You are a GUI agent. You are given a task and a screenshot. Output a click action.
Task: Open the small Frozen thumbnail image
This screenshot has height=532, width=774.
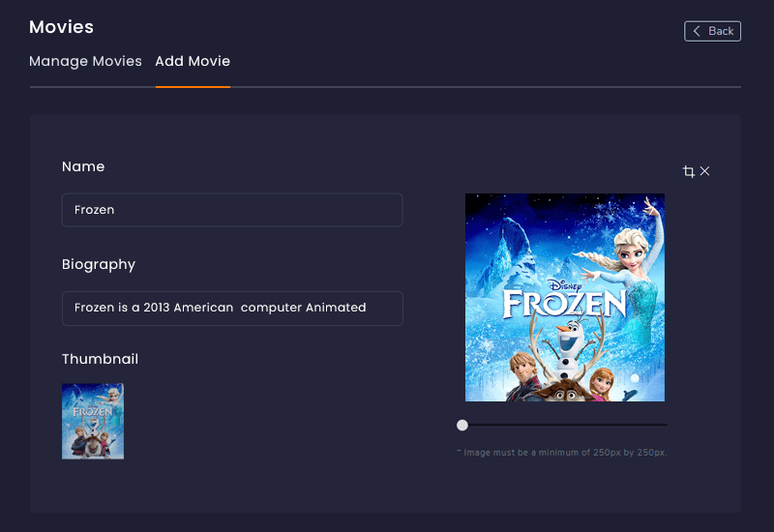click(x=93, y=421)
